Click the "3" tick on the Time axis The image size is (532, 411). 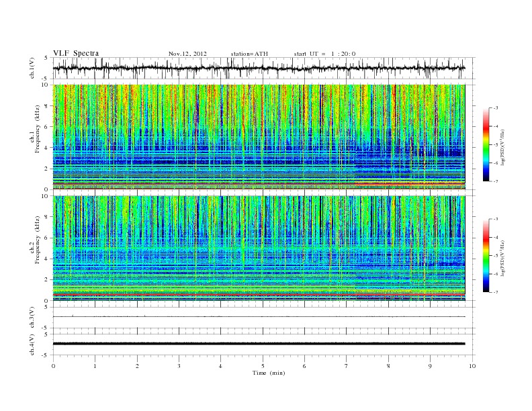point(179,366)
